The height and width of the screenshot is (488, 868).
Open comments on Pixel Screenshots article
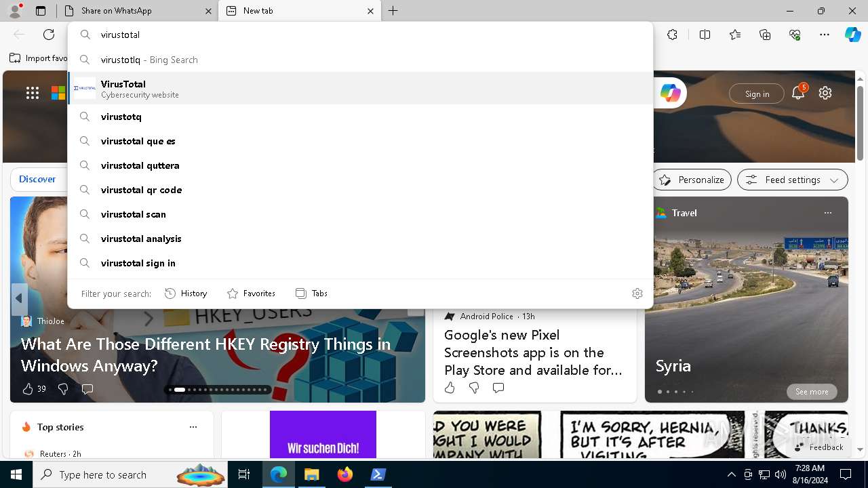[x=498, y=388]
